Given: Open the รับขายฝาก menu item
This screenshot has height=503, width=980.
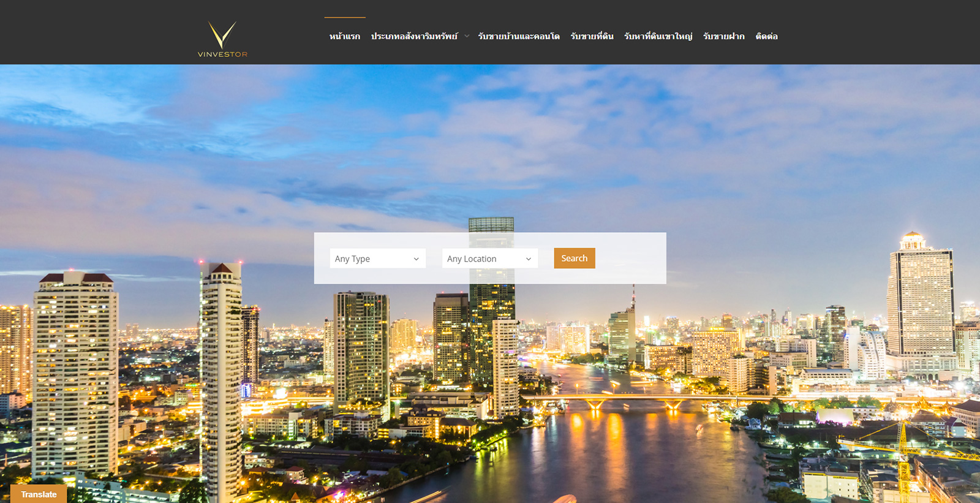Looking at the screenshot, I should (x=724, y=36).
